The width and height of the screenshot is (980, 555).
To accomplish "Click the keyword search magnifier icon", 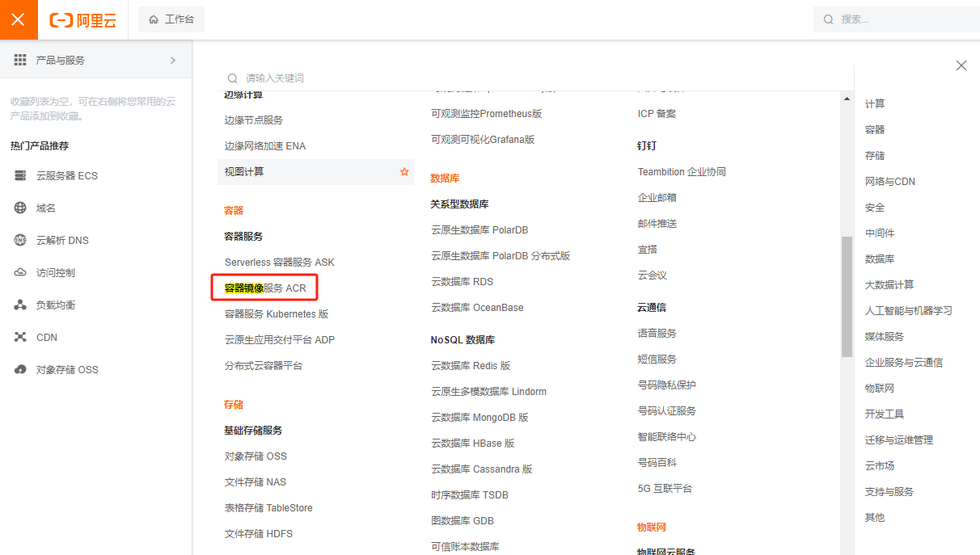I will (233, 78).
